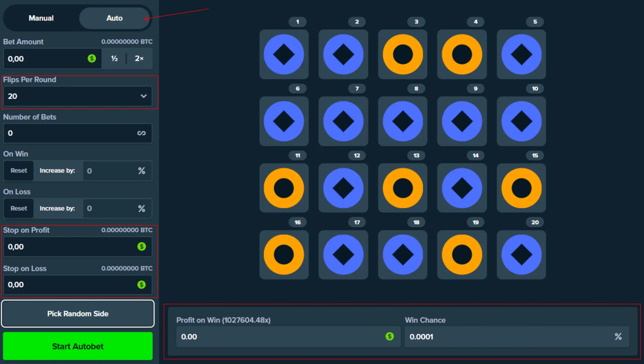Click Pick Random Side button

point(78,314)
